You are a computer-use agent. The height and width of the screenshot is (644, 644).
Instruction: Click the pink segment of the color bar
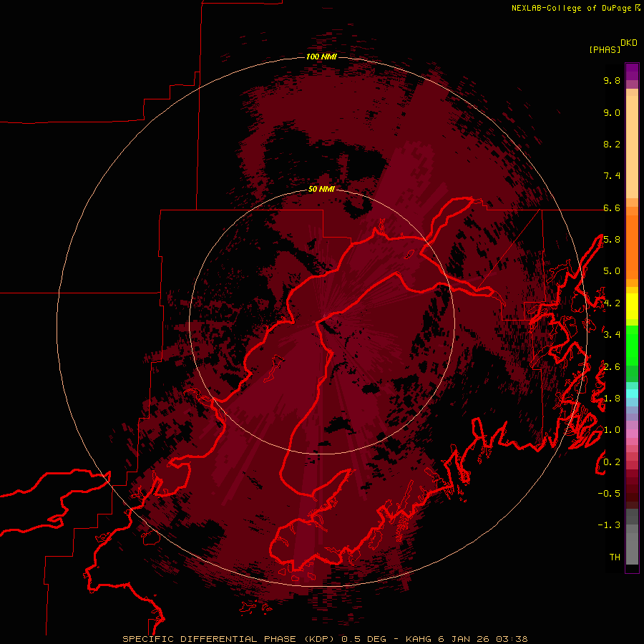tap(632, 434)
